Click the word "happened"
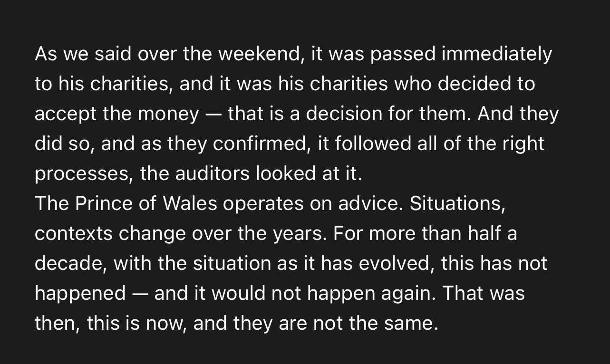Image resolution: width=610 pixels, height=364 pixels. pos(80,294)
